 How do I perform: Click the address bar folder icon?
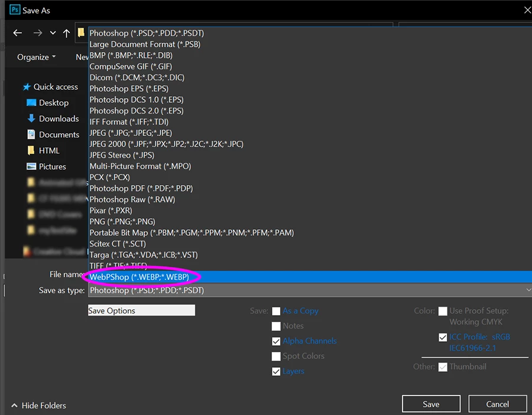point(81,33)
